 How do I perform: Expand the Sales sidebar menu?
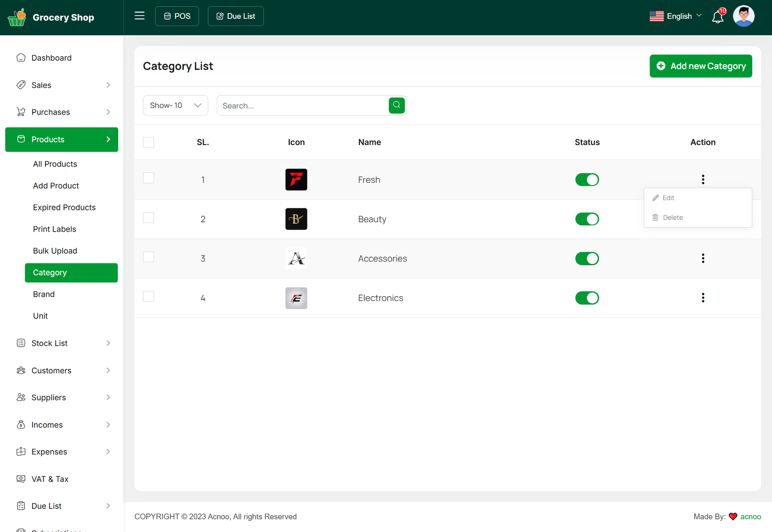coord(62,85)
